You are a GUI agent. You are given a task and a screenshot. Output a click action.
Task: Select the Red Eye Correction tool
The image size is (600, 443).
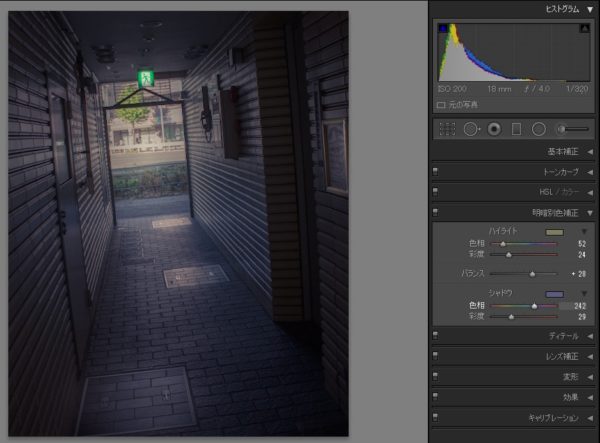point(494,129)
